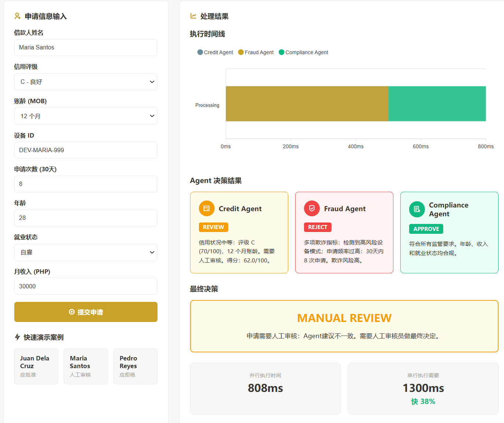The image size is (504, 423).
Task: Click the lightning bolt quick demo icon
Action: (x=17, y=337)
